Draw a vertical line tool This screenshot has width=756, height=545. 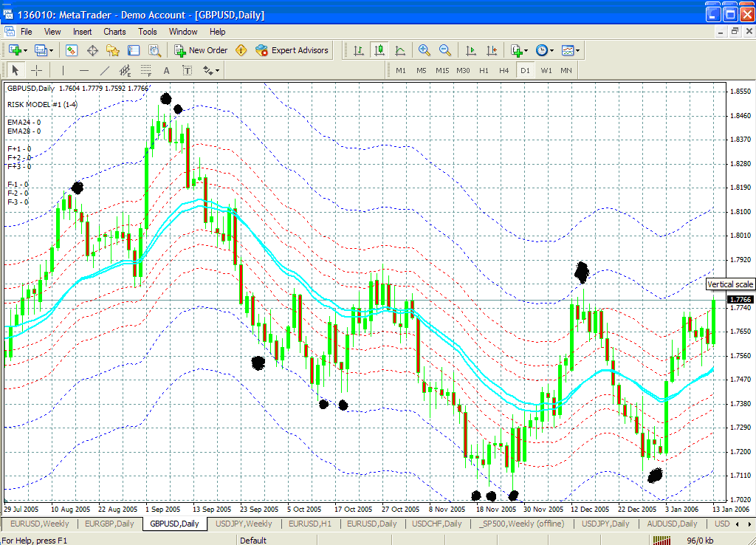[x=63, y=70]
